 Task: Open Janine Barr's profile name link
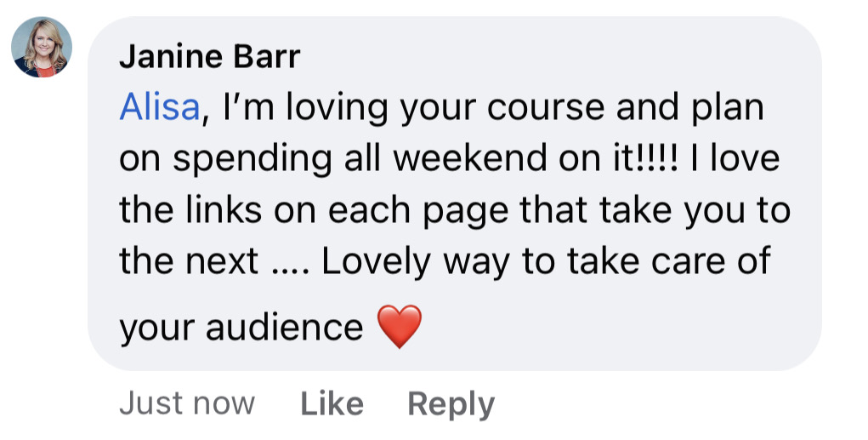coord(210,57)
